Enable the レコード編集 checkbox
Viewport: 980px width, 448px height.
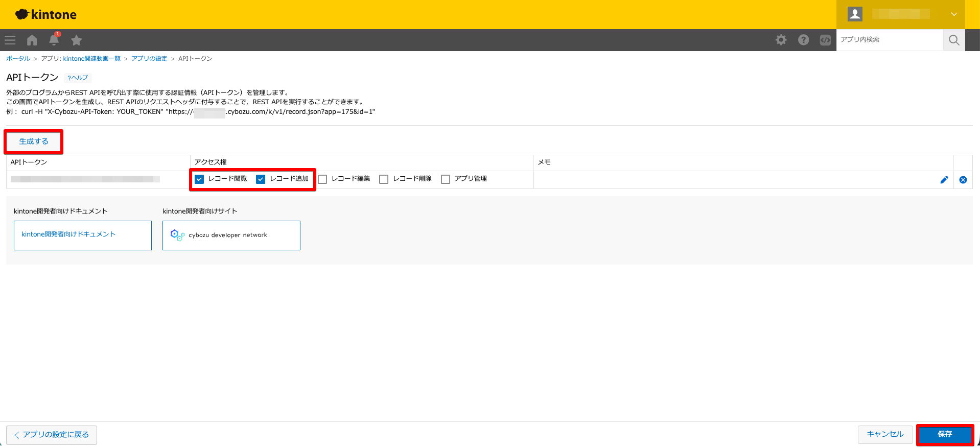point(322,179)
